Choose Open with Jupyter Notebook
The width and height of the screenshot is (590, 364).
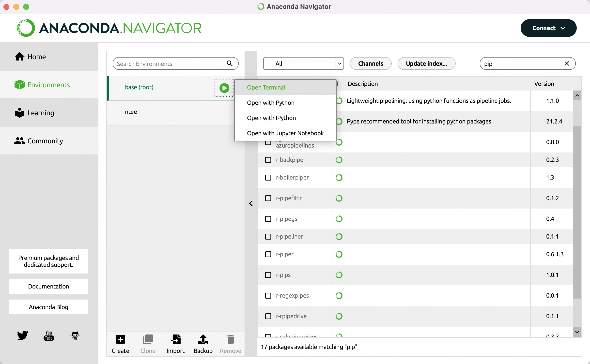285,133
